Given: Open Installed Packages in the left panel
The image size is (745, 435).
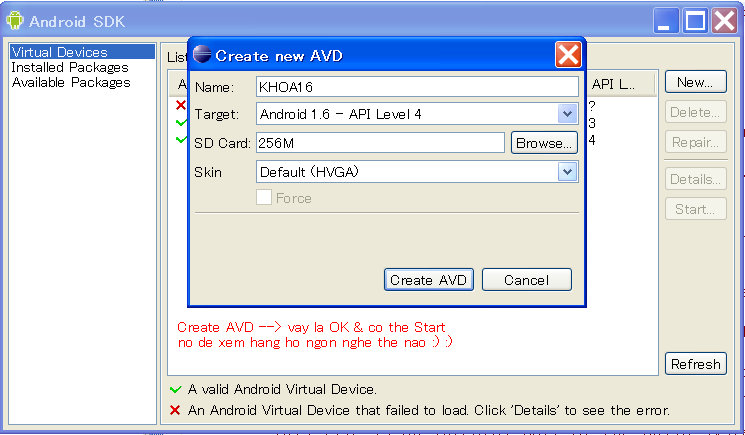Looking at the screenshot, I should click(x=69, y=67).
